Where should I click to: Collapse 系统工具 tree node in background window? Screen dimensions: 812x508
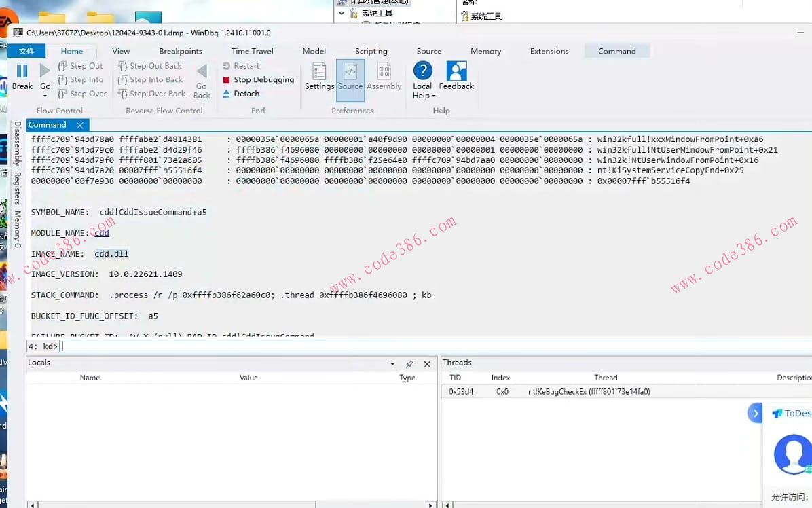pos(342,13)
